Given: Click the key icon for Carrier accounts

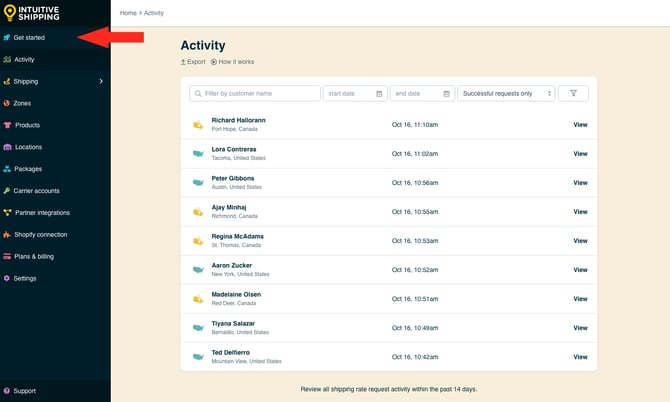Looking at the screenshot, I should [x=6, y=191].
